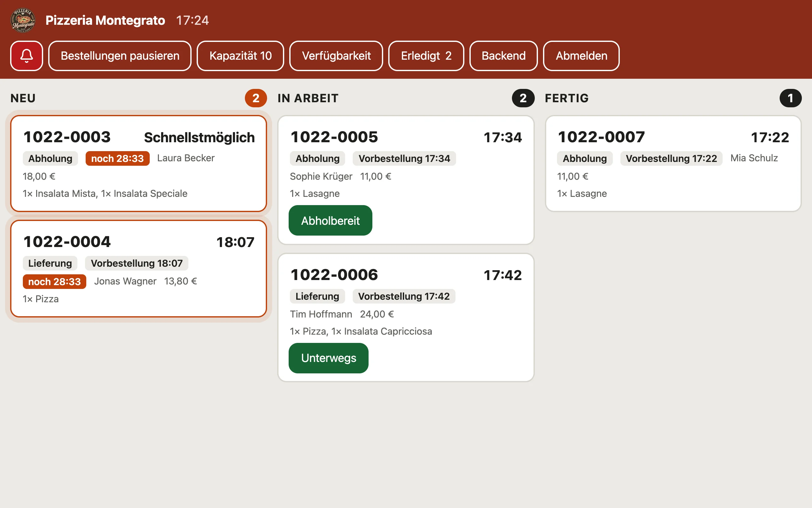Click the Vorbestellung 18:07 tag
The height and width of the screenshot is (508, 812).
click(x=137, y=263)
